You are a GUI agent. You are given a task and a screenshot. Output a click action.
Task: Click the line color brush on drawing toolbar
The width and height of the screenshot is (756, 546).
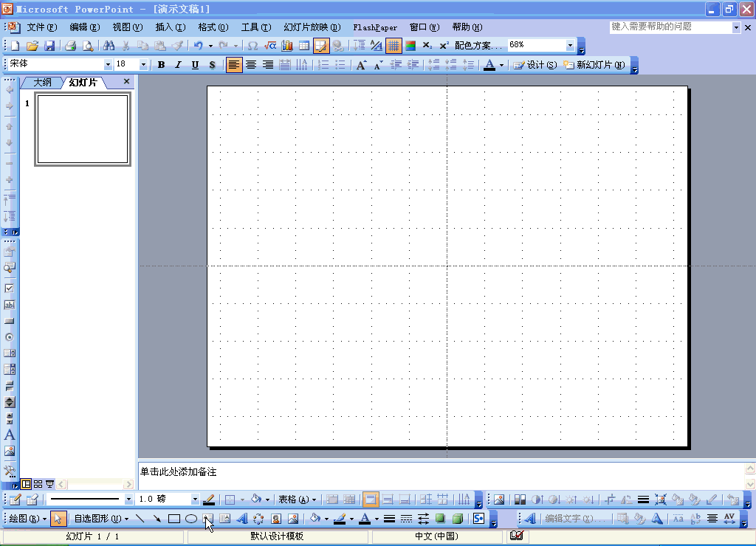point(340,519)
